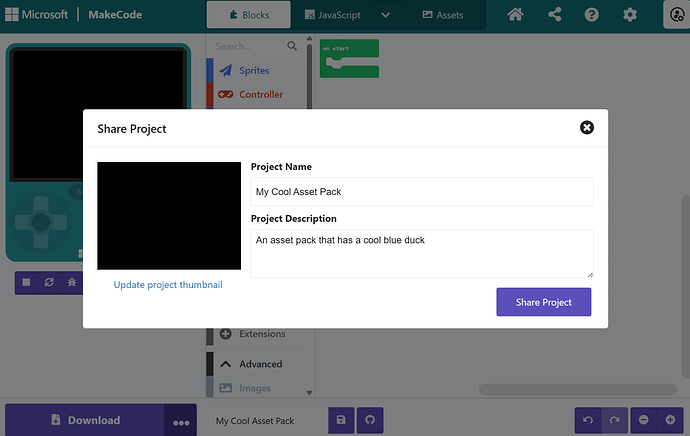Restart the simulator

pos(49,282)
